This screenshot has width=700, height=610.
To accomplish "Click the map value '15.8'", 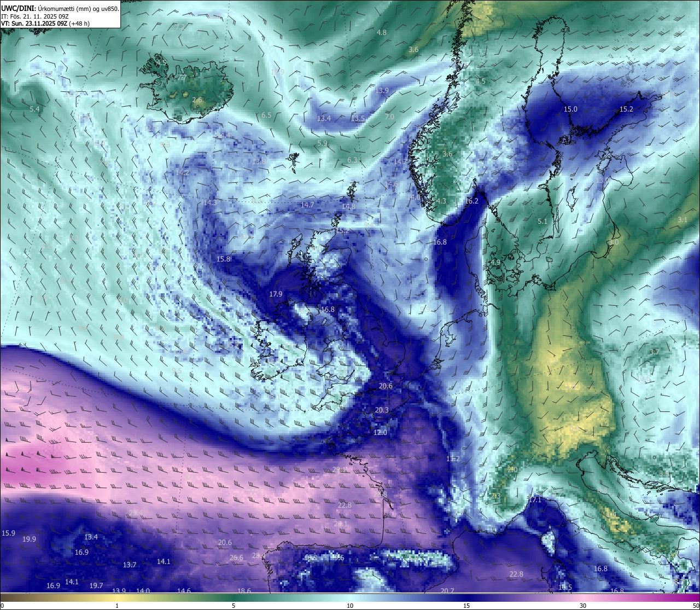I will 224,259.
